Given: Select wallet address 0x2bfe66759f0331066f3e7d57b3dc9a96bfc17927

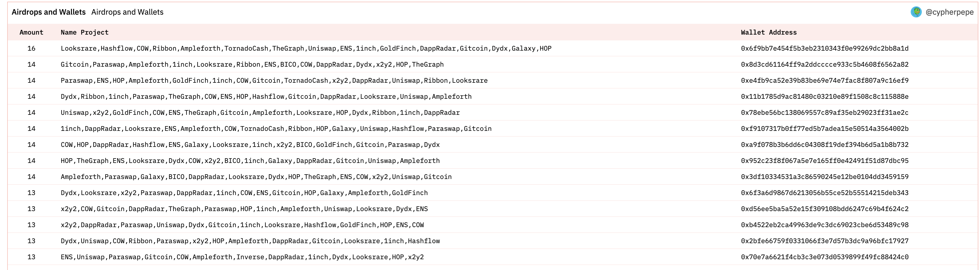Looking at the screenshot, I should (825, 241).
